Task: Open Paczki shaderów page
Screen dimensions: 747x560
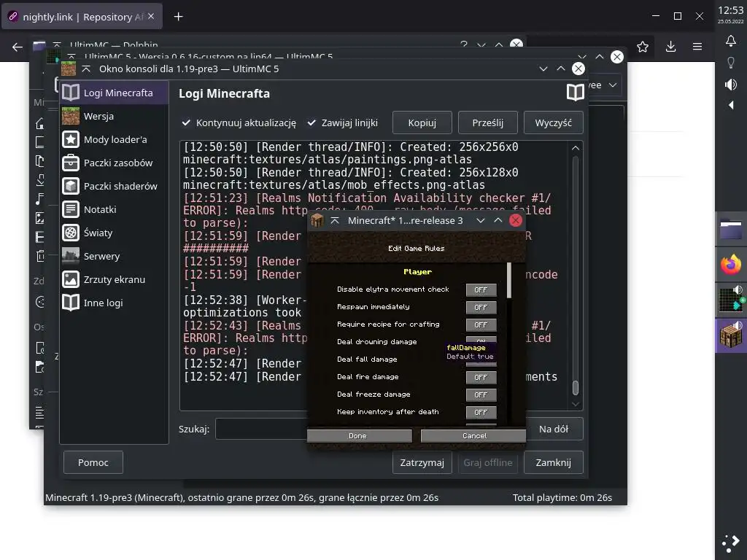Action: click(115, 186)
